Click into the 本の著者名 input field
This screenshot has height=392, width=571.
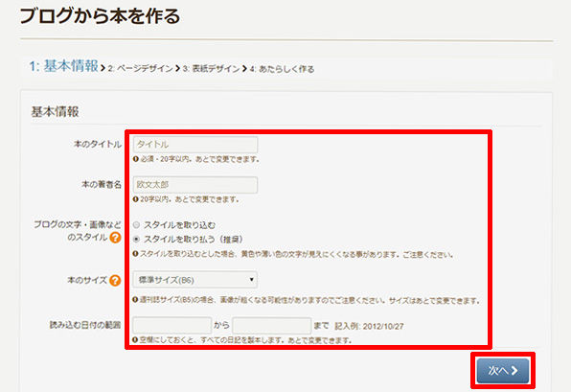(x=195, y=185)
